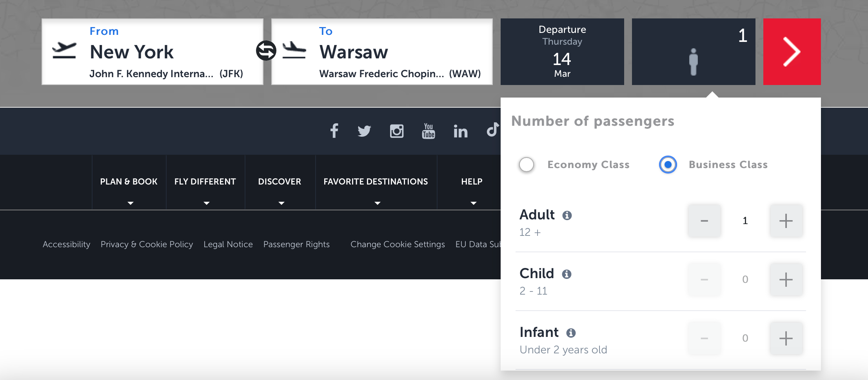Click the red search arrow button
The width and height of the screenshot is (868, 380).
click(792, 52)
